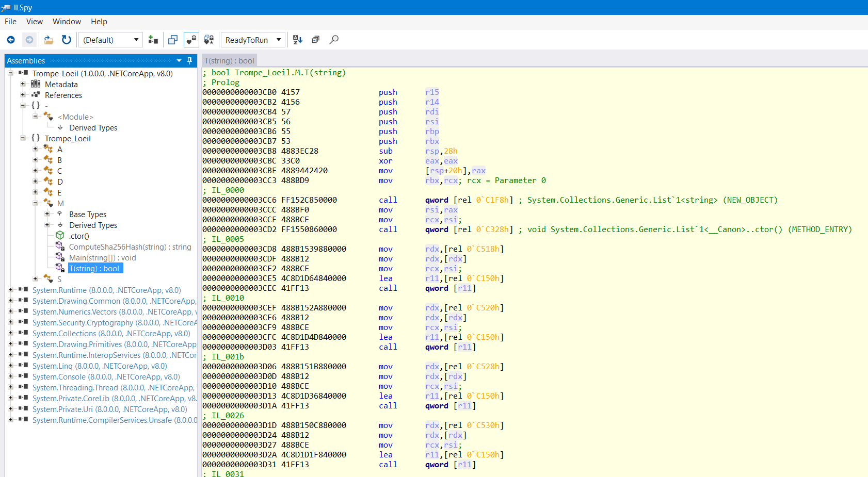The height and width of the screenshot is (477, 868).
Task: Toggle the heart-and-padlock member filter button
Action: 191,40
